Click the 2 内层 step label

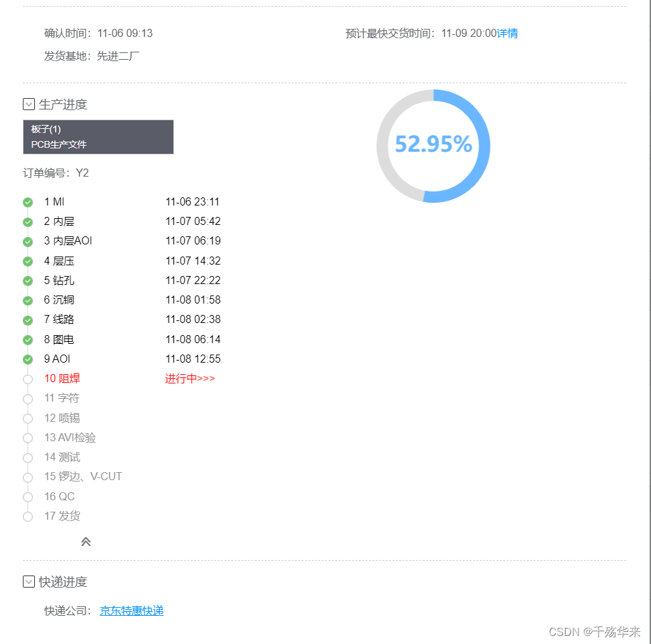click(59, 221)
